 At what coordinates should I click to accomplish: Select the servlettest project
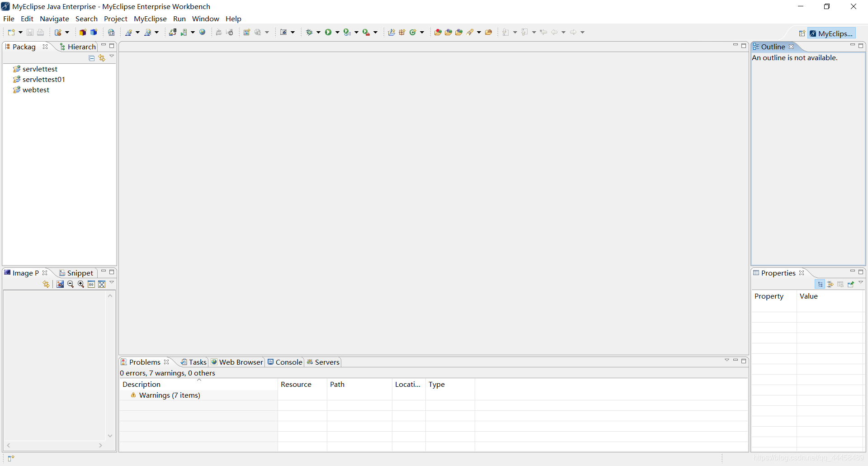click(x=35, y=69)
